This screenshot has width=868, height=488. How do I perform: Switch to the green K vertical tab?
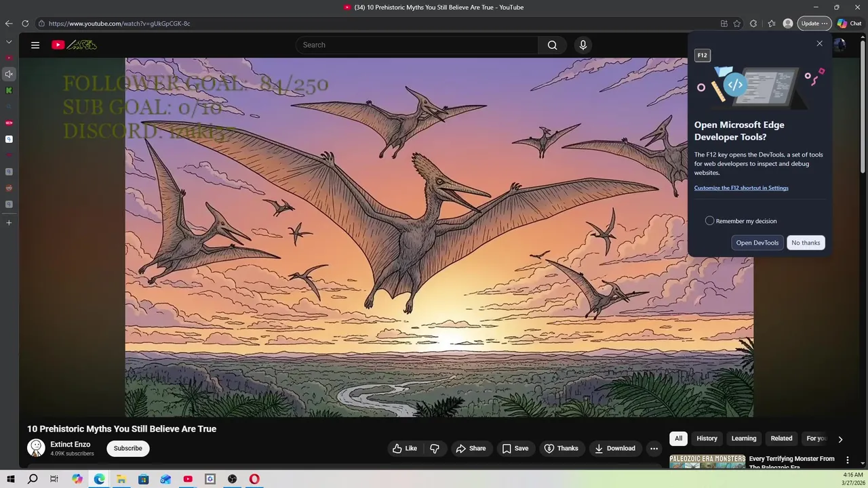[9, 90]
